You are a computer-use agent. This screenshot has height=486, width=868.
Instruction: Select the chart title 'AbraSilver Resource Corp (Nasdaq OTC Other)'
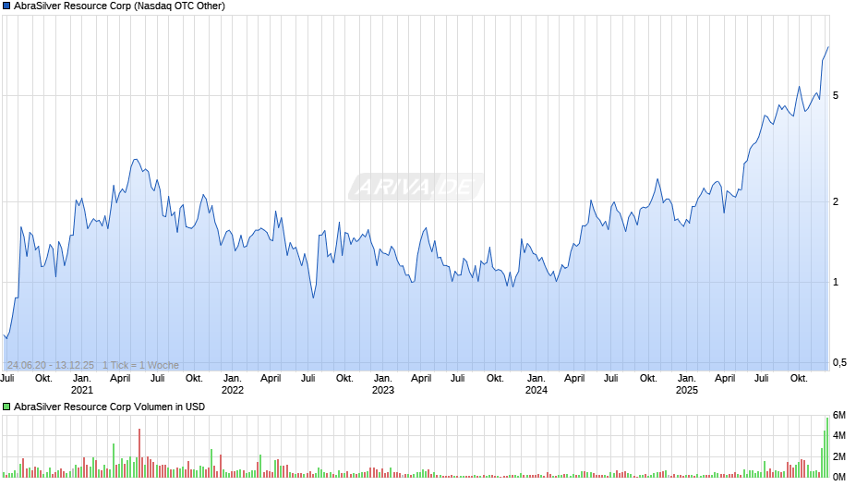point(119,6)
